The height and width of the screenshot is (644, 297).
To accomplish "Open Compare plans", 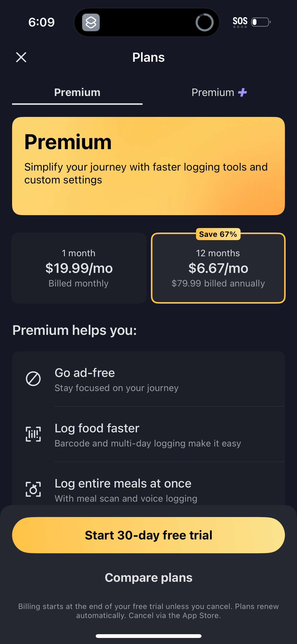I will pos(148,577).
